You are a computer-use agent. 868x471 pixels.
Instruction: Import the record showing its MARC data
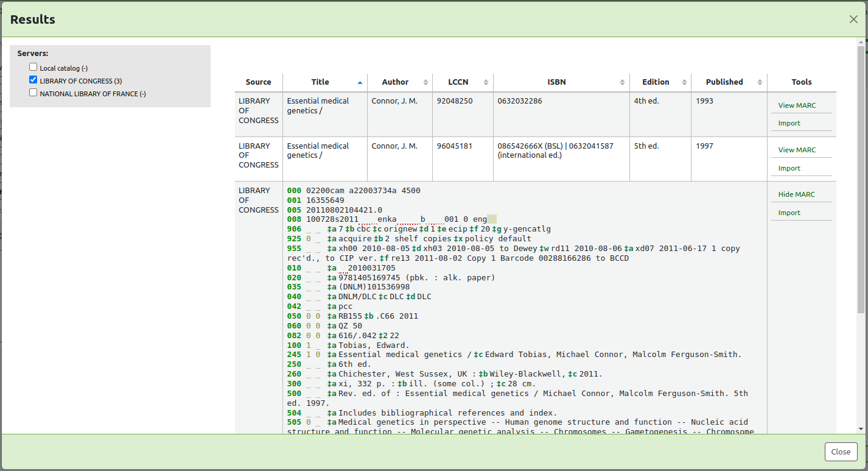coord(789,212)
